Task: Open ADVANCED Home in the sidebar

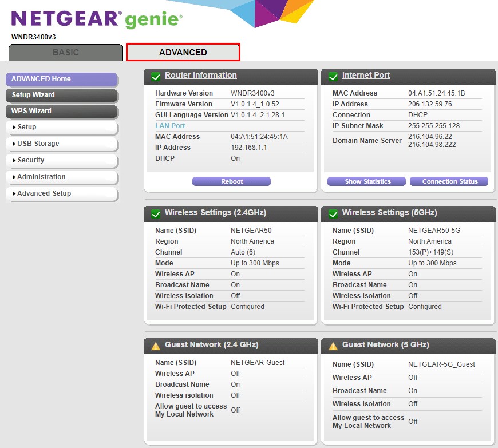Action: 62,79
